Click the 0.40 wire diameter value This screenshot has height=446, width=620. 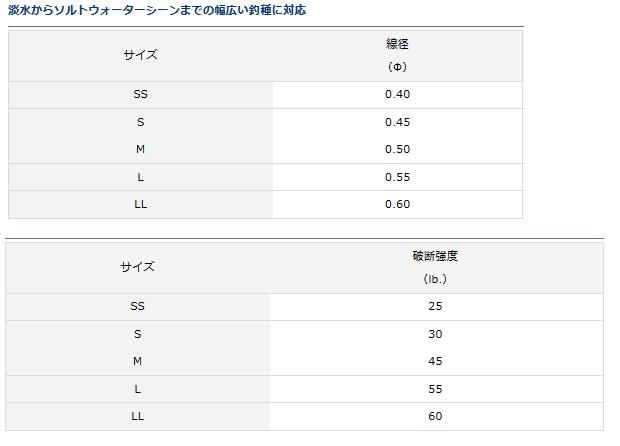[x=397, y=94]
